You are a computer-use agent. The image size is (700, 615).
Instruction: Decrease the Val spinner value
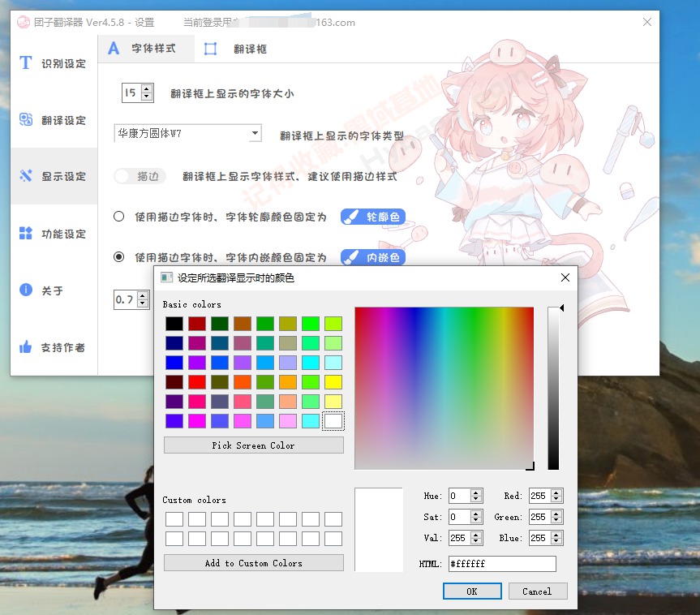(x=476, y=542)
